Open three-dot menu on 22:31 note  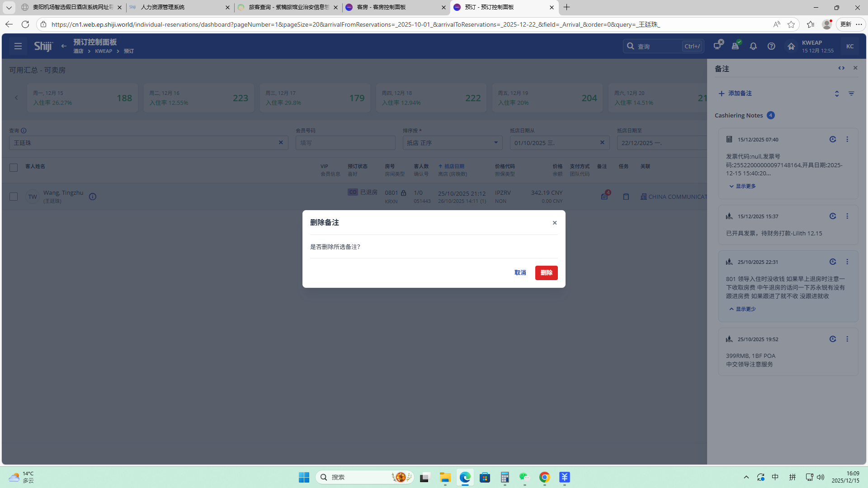tap(847, 262)
